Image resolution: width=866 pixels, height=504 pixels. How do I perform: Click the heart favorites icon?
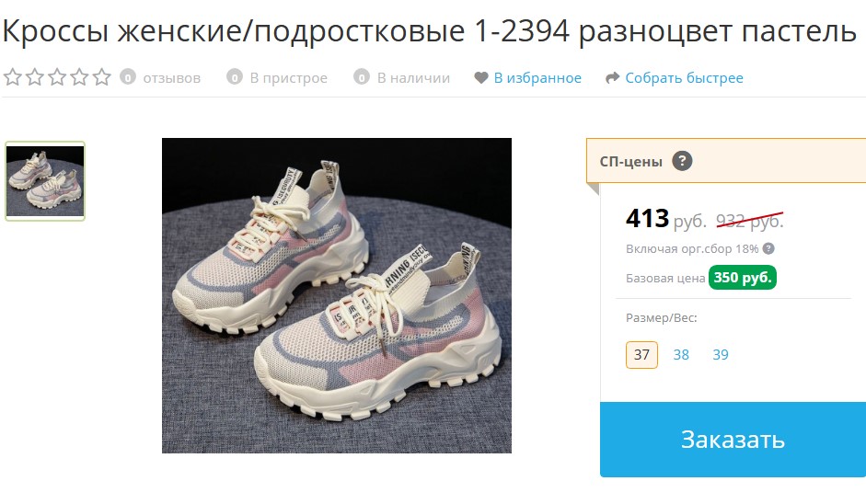481,78
